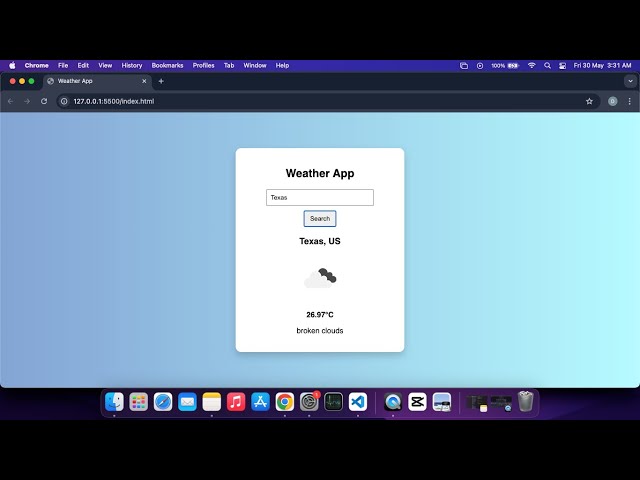Open the Help menu
Screen dimensions: 640x480
(x=282, y=65)
